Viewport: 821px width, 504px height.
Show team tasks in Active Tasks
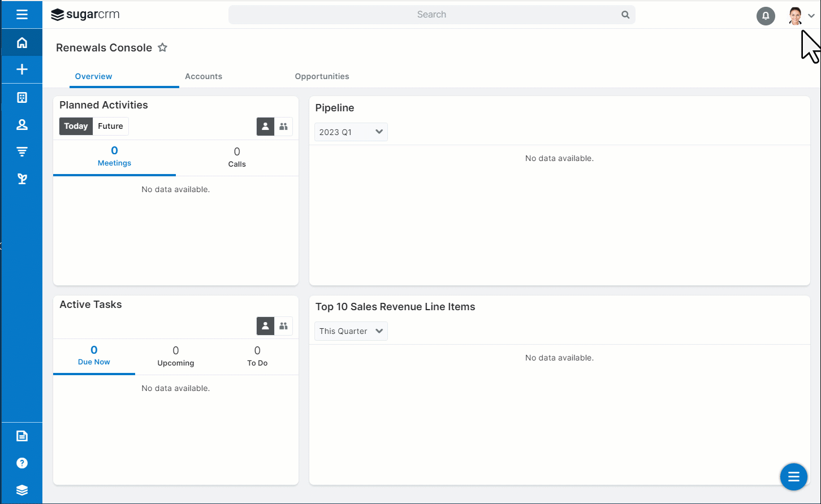click(x=284, y=325)
